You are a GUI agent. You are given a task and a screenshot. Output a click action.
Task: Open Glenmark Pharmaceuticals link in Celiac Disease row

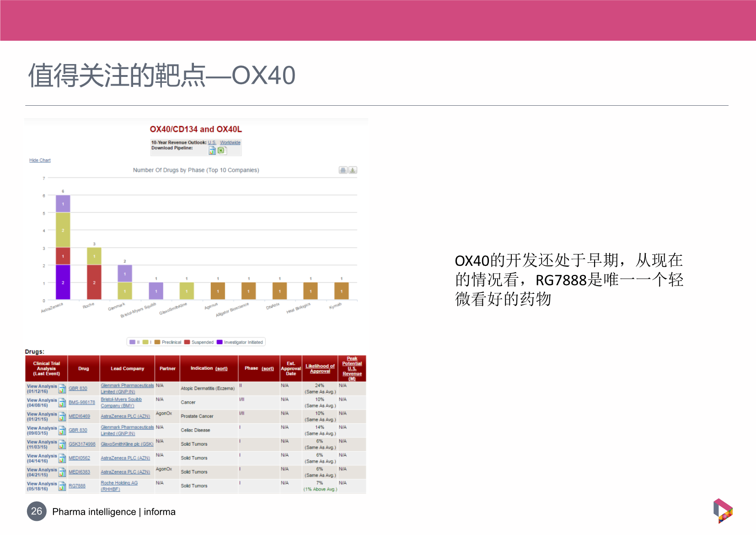coord(127,430)
